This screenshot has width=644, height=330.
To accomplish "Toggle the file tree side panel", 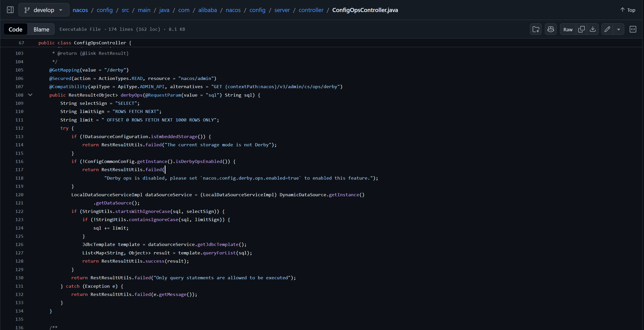I will pyautogui.click(x=10, y=10).
